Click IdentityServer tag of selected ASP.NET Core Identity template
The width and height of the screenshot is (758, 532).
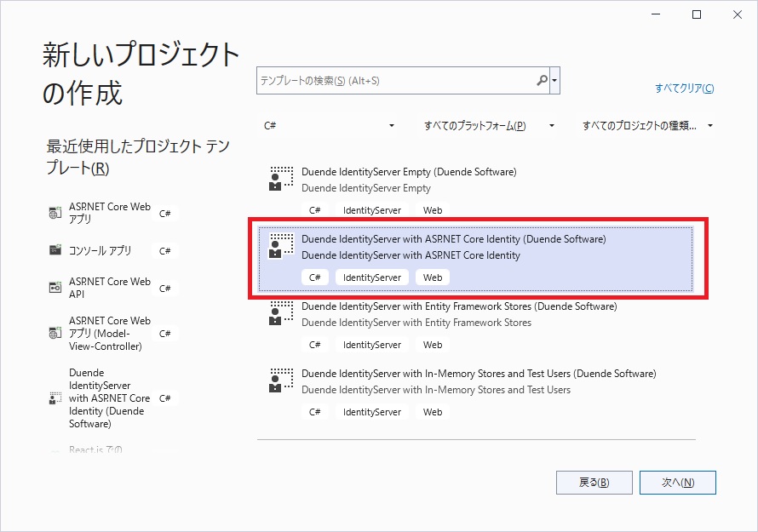pyautogui.click(x=371, y=277)
